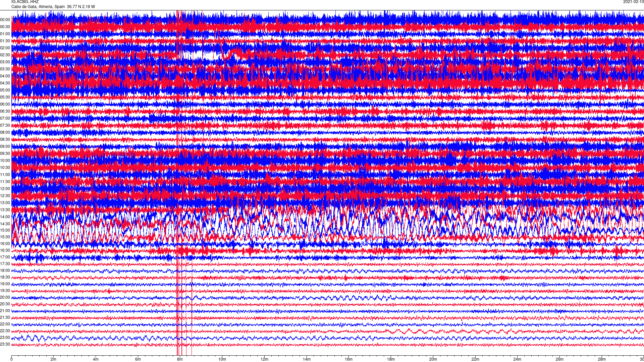The width and height of the screenshot is (644, 362).
Task: Select the 17:30 trace time label
Action: [x=5, y=264]
